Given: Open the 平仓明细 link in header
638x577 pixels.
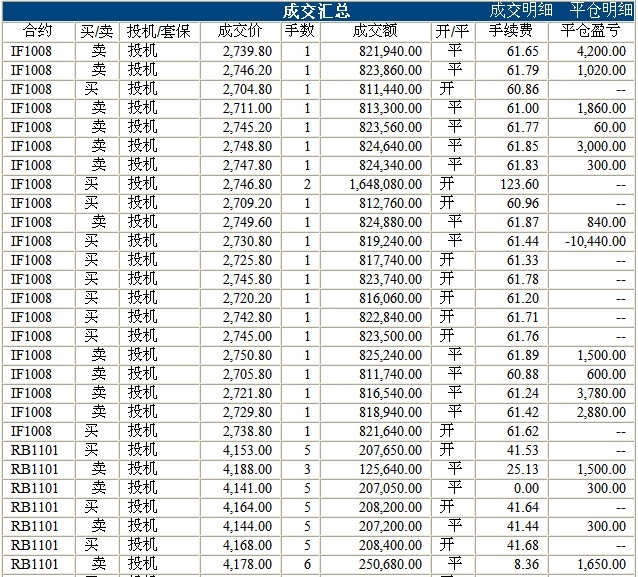Looking at the screenshot, I should point(601,10).
